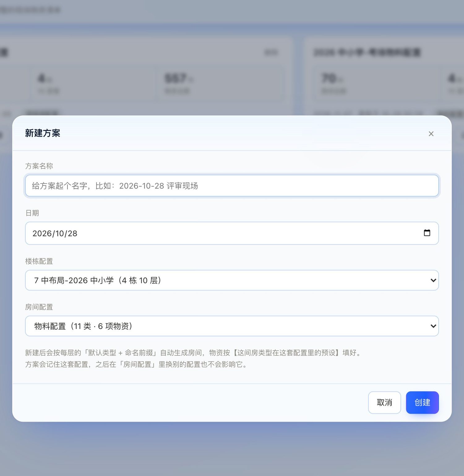Viewport: 464px width, 476px height.
Task: Open the 楼栋配置 dropdown
Action: point(232,280)
